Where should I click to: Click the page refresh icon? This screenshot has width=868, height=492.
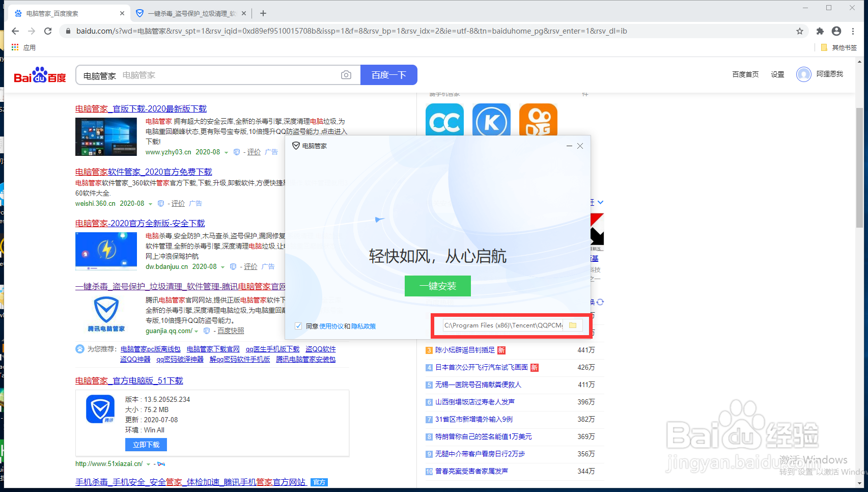coord(48,31)
